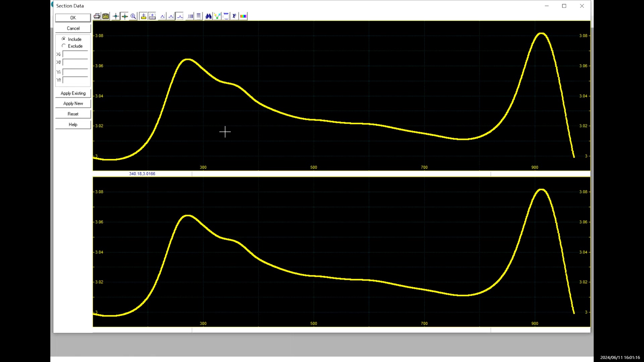Select the Include radio button
The height and width of the screenshot is (362, 644).
pos(63,39)
